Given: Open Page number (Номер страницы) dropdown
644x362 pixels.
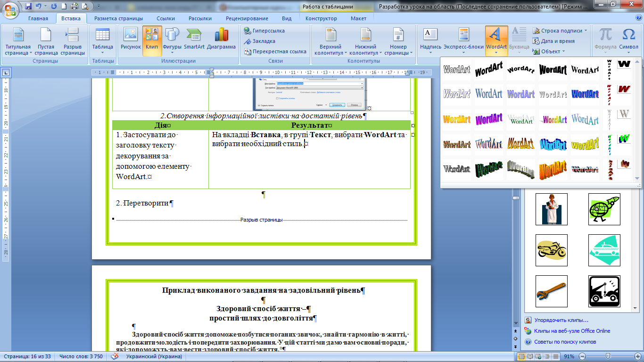Looking at the screenshot, I should pyautogui.click(x=398, y=41).
